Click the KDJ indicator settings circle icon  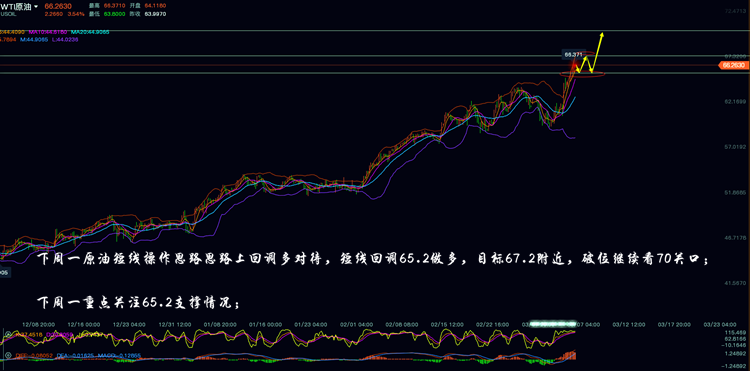click(x=8, y=334)
